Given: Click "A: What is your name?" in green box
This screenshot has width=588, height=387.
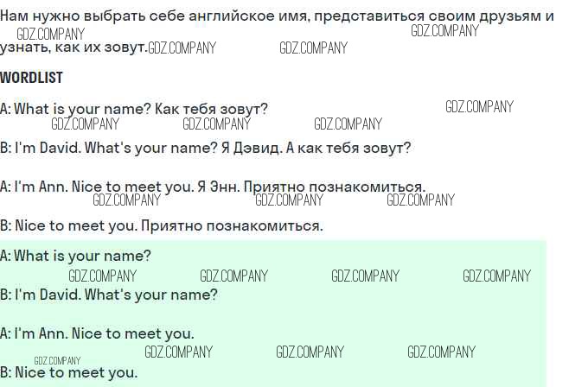Looking at the screenshot, I should (x=75, y=256).
